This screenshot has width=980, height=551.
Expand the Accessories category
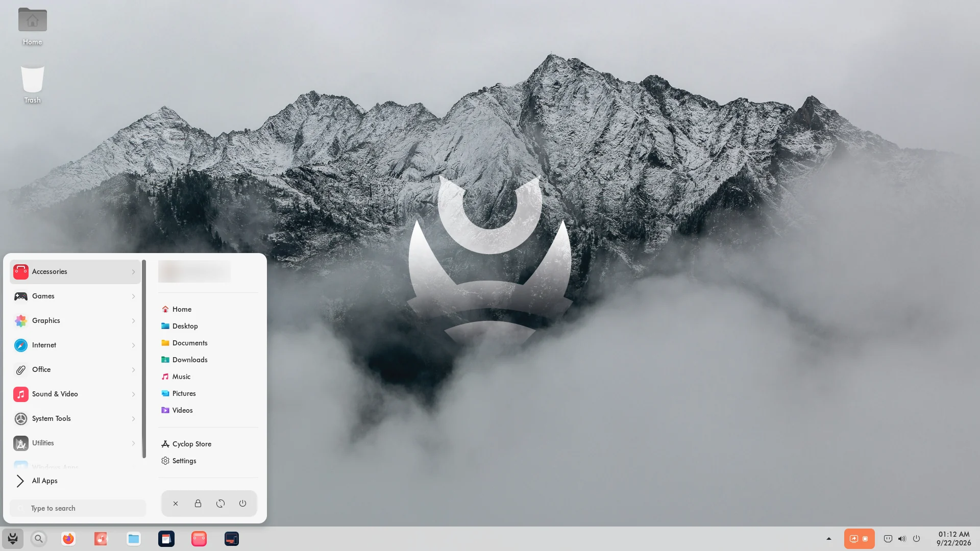pos(75,272)
